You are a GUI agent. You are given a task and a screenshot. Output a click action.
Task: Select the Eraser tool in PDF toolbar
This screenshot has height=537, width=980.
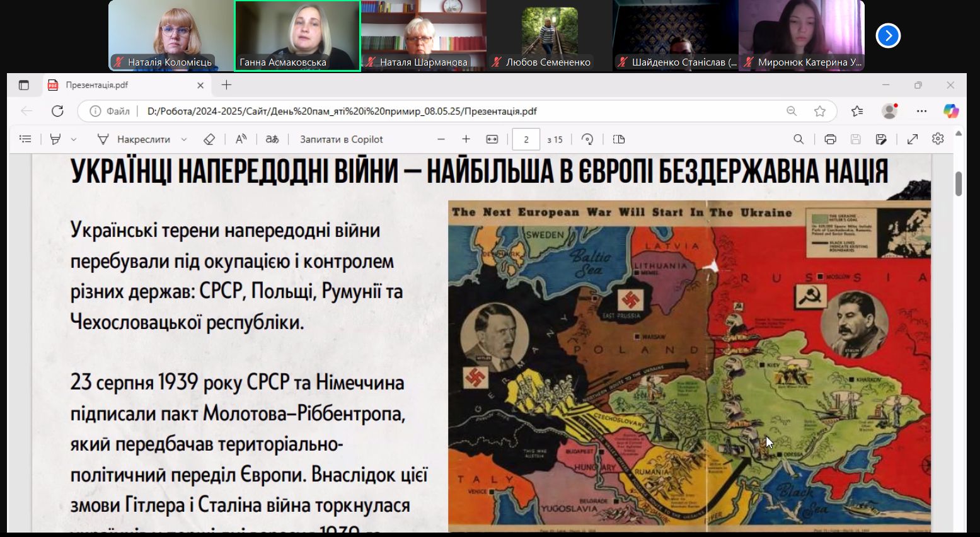(x=209, y=139)
